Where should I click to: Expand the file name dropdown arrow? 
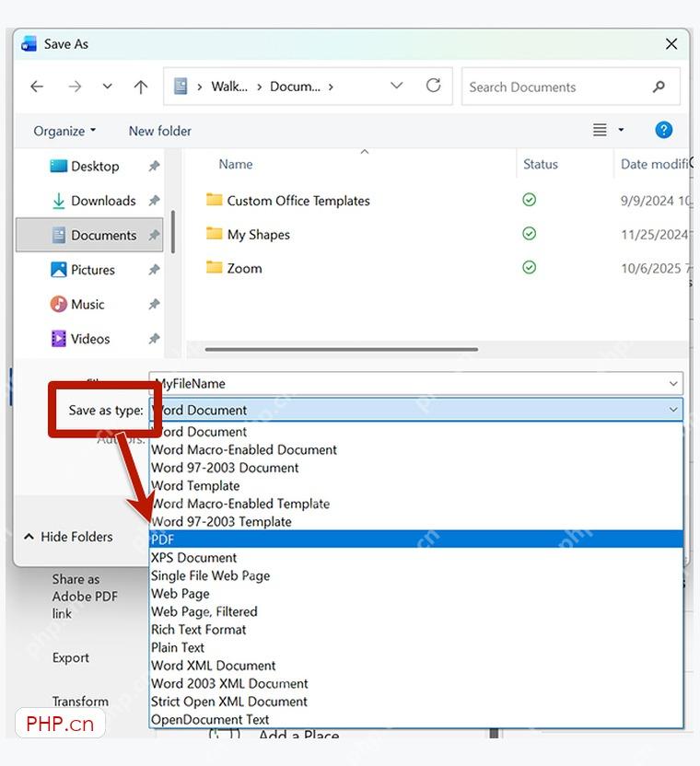pyautogui.click(x=673, y=384)
